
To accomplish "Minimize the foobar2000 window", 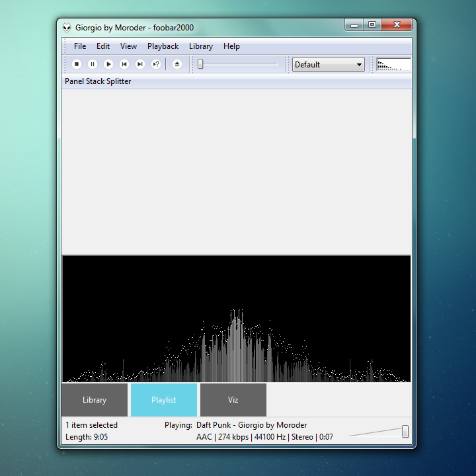I will [354, 25].
